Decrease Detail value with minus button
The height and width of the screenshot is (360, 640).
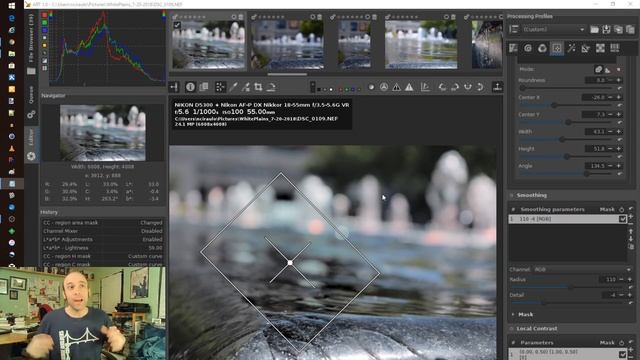coord(621,295)
